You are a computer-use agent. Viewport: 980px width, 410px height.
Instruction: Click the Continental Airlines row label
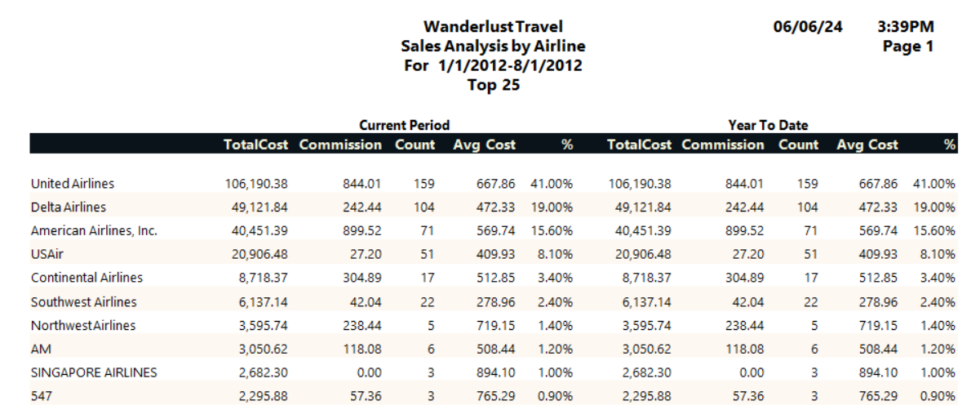click(86, 278)
